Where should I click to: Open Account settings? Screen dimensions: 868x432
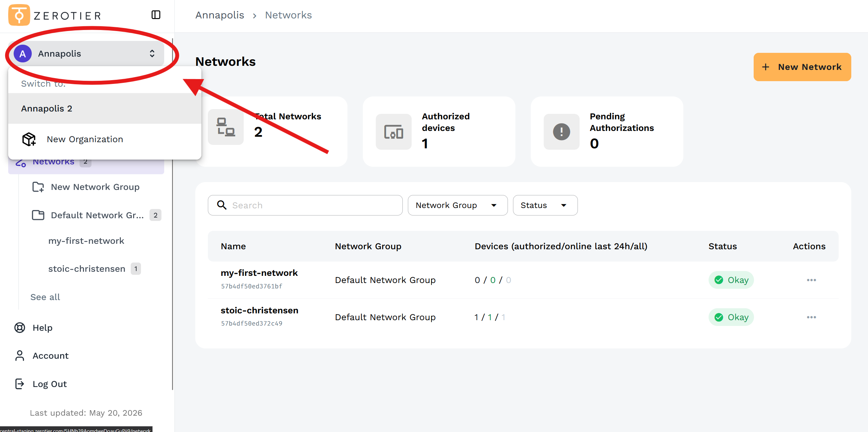51,356
